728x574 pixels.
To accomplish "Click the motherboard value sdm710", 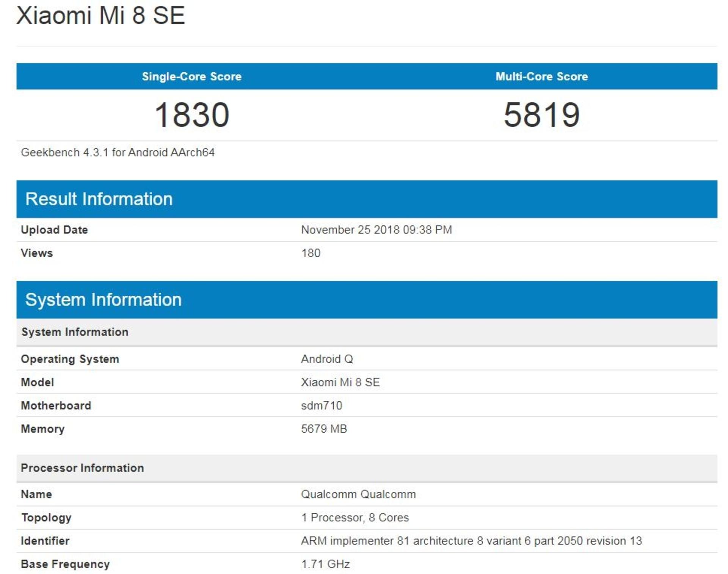I will 322,405.
